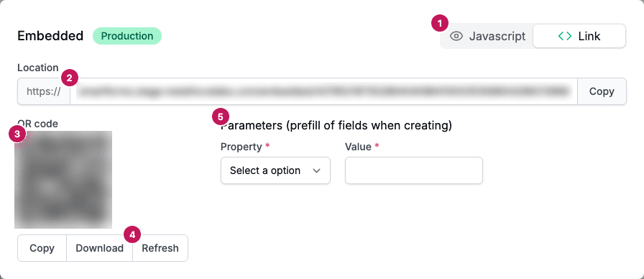Image resolution: width=644 pixels, height=279 pixels.
Task: Click the green code brackets icon
Action: point(565,36)
